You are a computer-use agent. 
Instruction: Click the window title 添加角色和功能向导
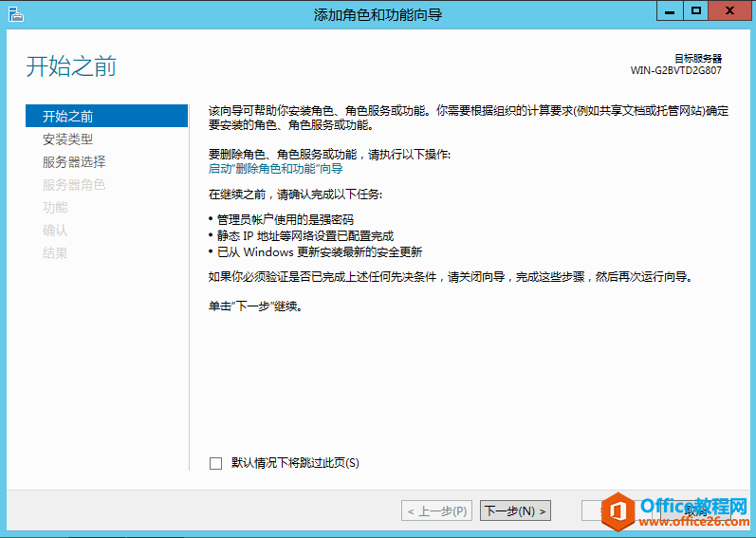pyautogui.click(x=378, y=14)
